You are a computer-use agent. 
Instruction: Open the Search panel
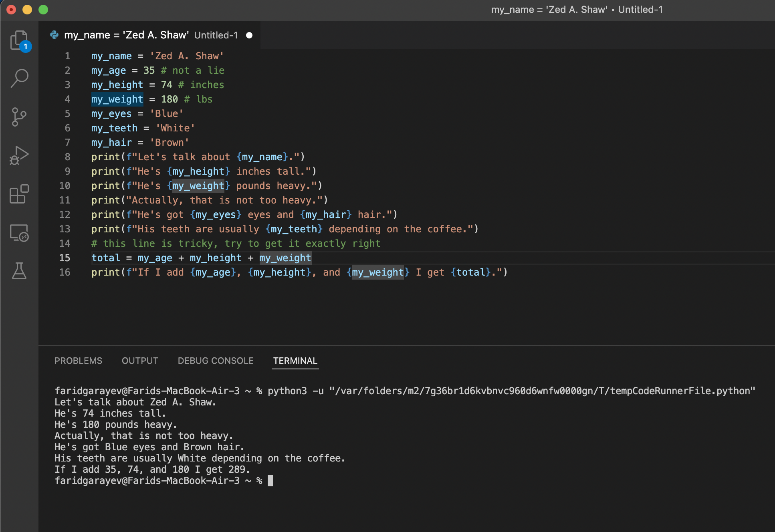point(19,78)
